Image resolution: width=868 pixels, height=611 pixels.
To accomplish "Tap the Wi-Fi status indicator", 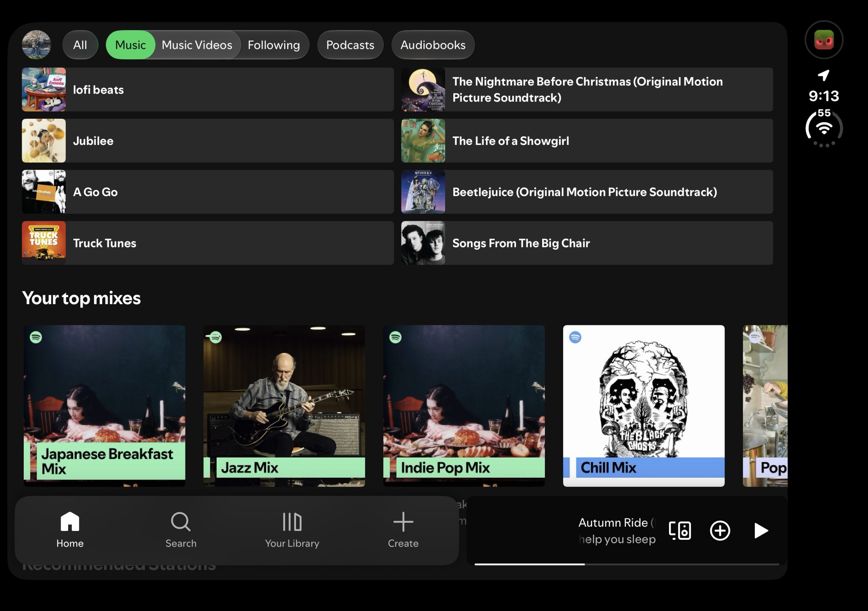I will point(824,128).
